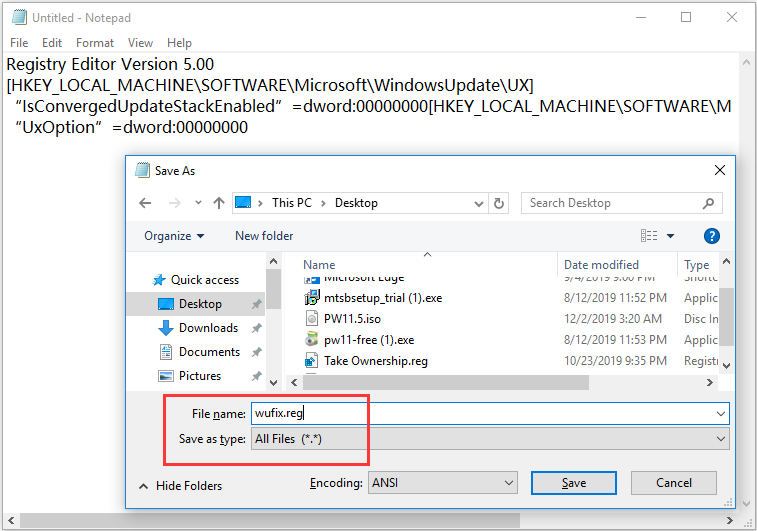
Task: Change the view layout icon
Action: (x=649, y=236)
